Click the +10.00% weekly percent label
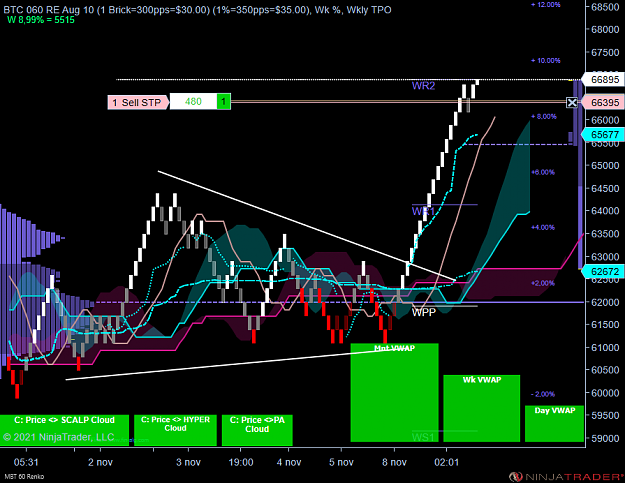 click(x=546, y=61)
